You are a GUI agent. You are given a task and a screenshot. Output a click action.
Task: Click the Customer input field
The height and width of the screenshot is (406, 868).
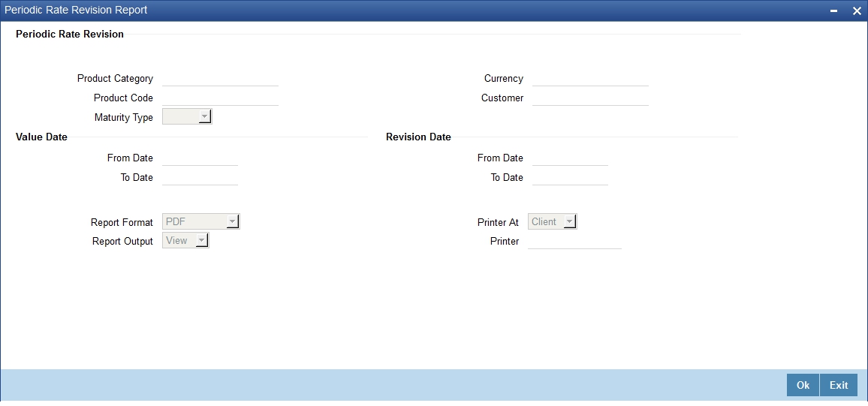coord(590,98)
